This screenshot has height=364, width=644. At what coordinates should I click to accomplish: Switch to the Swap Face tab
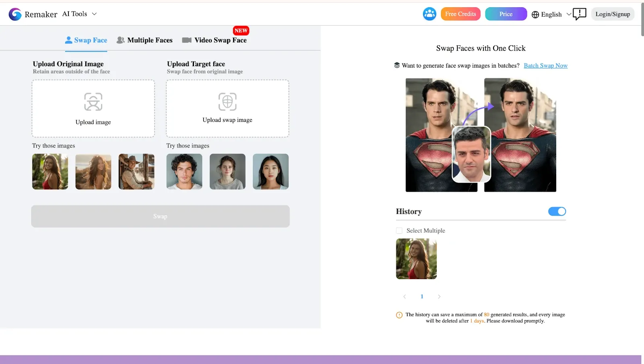pos(86,40)
